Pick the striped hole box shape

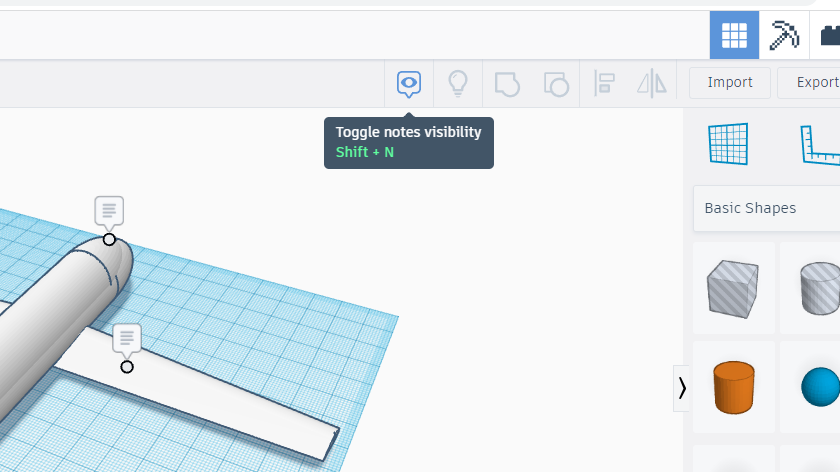(x=733, y=288)
